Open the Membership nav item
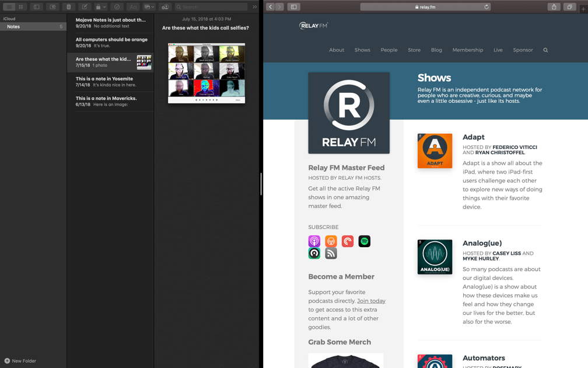The image size is (588, 368). [x=468, y=50]
